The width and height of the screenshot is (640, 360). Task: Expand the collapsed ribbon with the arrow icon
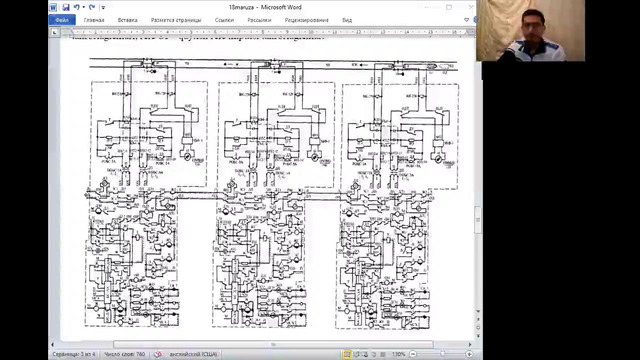click(466, 20)
